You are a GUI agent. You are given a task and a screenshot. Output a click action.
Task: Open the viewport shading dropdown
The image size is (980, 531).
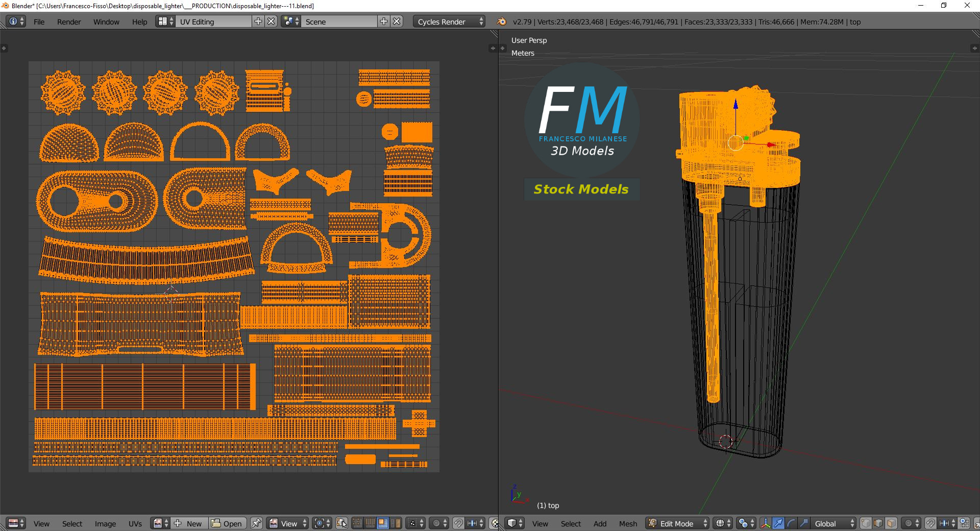723,523
